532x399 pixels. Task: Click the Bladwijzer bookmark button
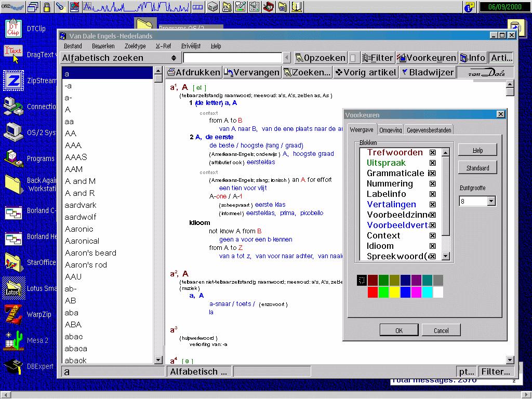[x=427, y=72]
